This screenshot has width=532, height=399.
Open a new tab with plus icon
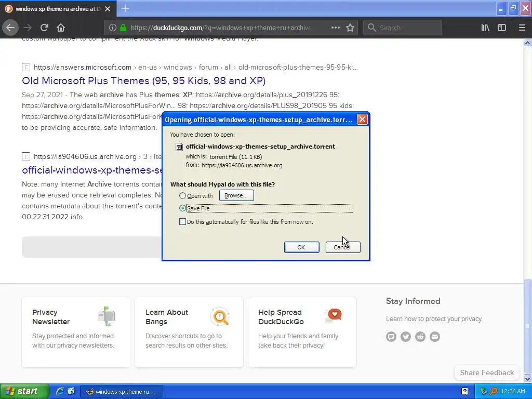coord(125,8)
